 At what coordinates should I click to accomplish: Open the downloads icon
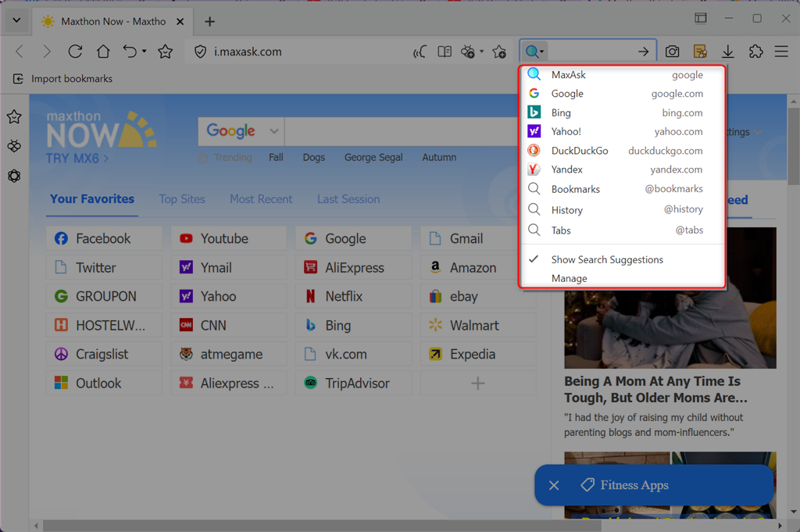pyautogui.click(x=728, y=52)
